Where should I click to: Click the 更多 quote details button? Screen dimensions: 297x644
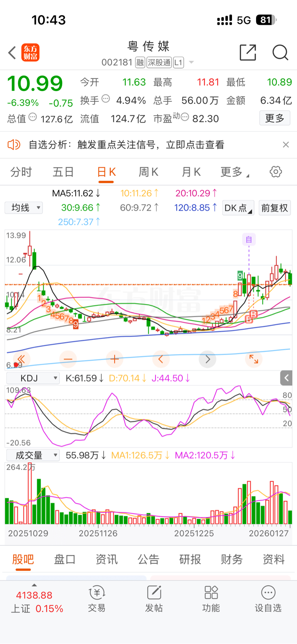tap(275, 118)
